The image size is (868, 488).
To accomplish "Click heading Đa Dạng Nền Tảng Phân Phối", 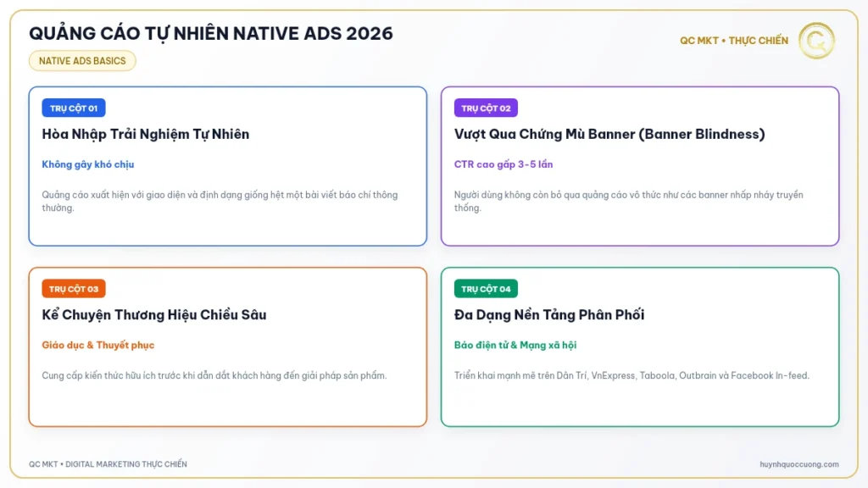I will pyautogui.click(x=549, y=315).
